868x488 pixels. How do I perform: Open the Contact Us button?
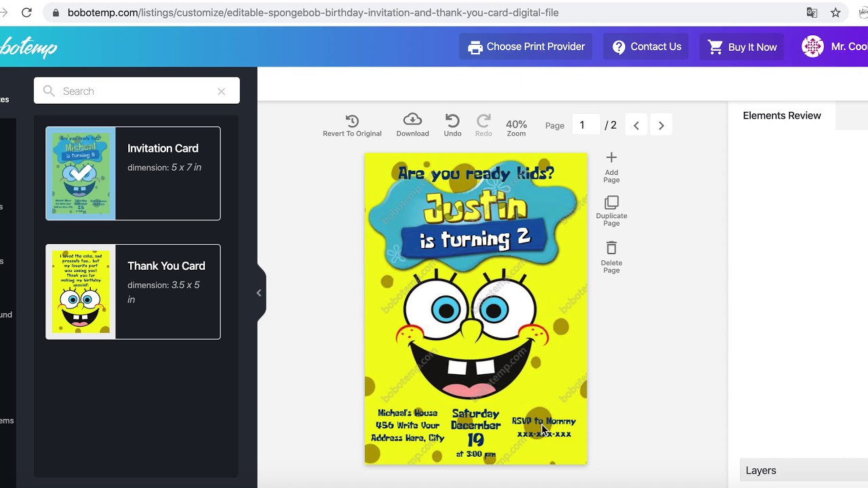[646, 47]
